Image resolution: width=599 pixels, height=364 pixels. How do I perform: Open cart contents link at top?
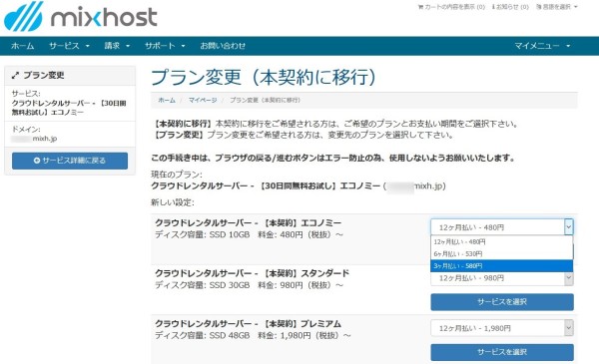tap(451, 7)
